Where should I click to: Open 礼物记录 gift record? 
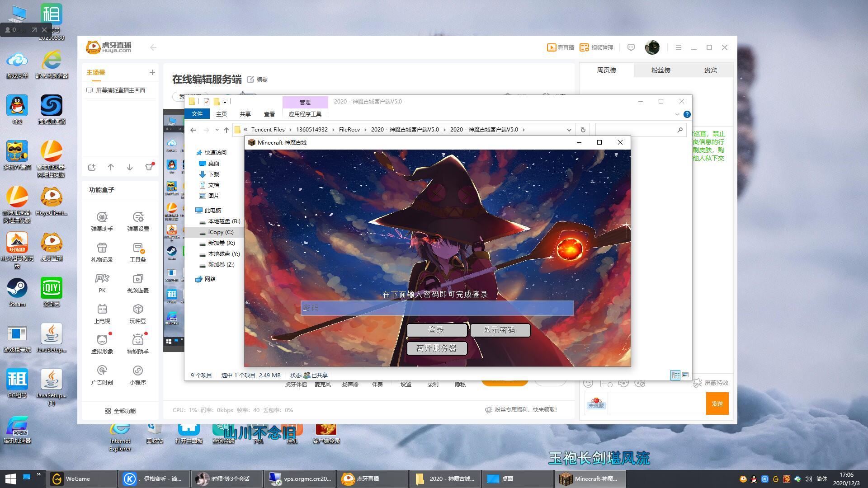pos(102,252)
